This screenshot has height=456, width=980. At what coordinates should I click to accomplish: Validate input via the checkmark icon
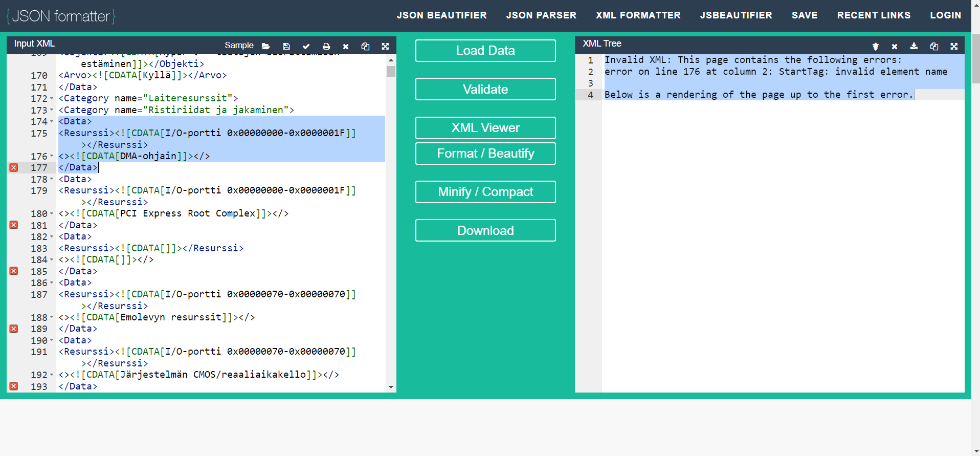[x=306, y=46]
